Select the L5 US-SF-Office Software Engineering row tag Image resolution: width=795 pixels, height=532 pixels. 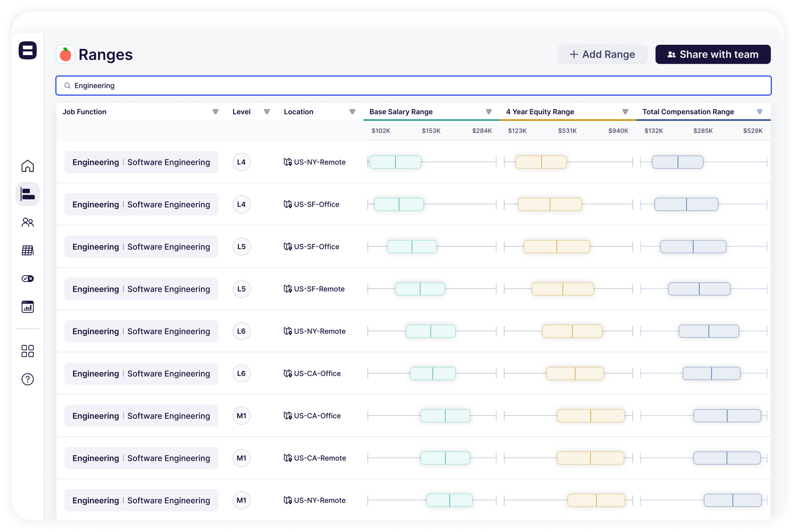pyautogui.click(x=141, y=247)
